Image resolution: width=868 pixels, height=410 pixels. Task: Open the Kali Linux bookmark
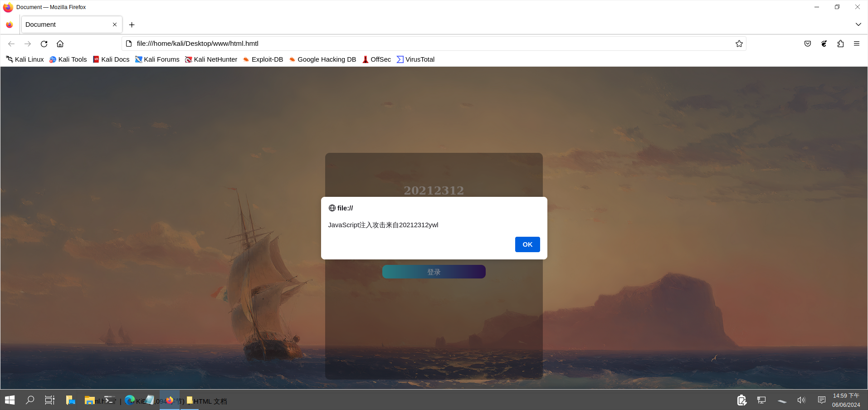[25, 59]
